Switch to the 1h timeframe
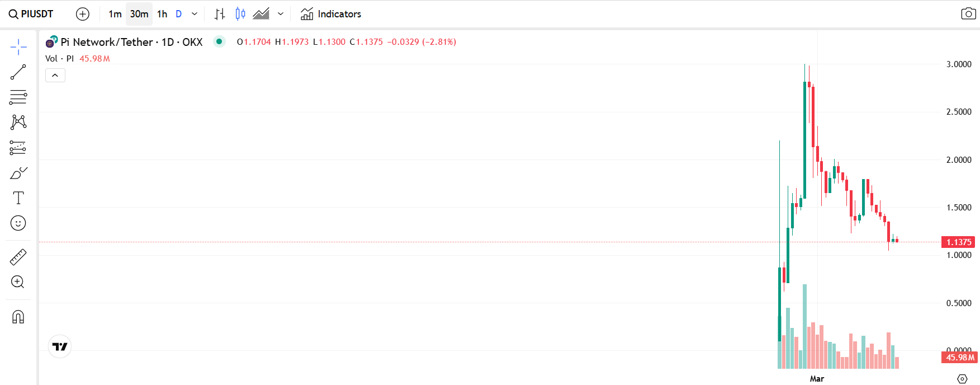The width and height of the screenshot is (980, 385). [x=162, y=14]
